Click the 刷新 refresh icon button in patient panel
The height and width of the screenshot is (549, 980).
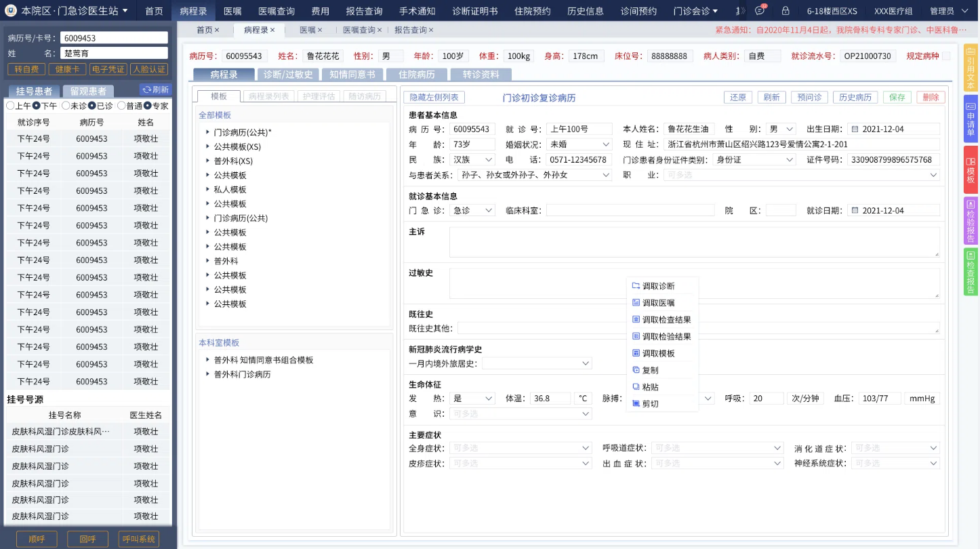[x=155, y=89]
